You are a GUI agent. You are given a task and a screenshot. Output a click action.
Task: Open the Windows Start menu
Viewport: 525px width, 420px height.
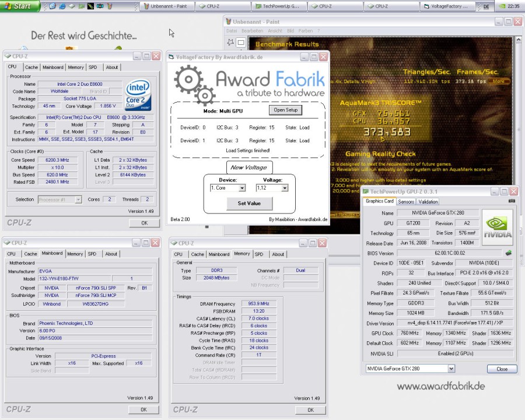pos(20,6)
